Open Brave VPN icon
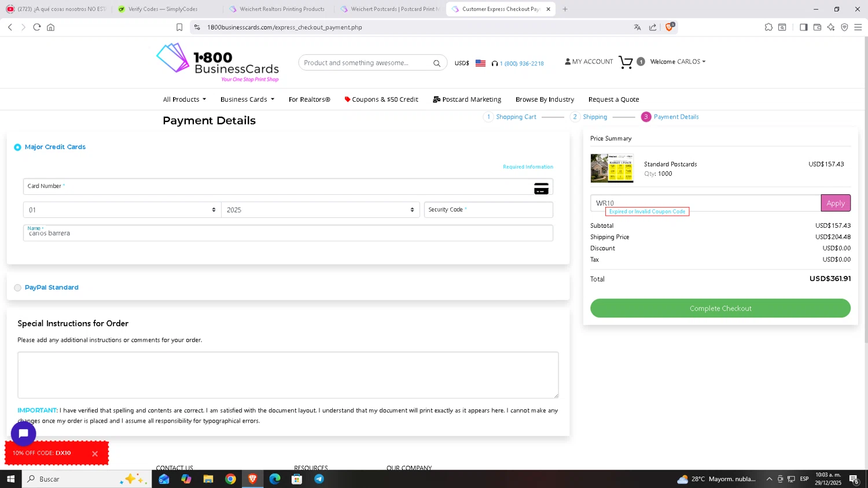The image size is (868, 488). click(x=844, y=27)
